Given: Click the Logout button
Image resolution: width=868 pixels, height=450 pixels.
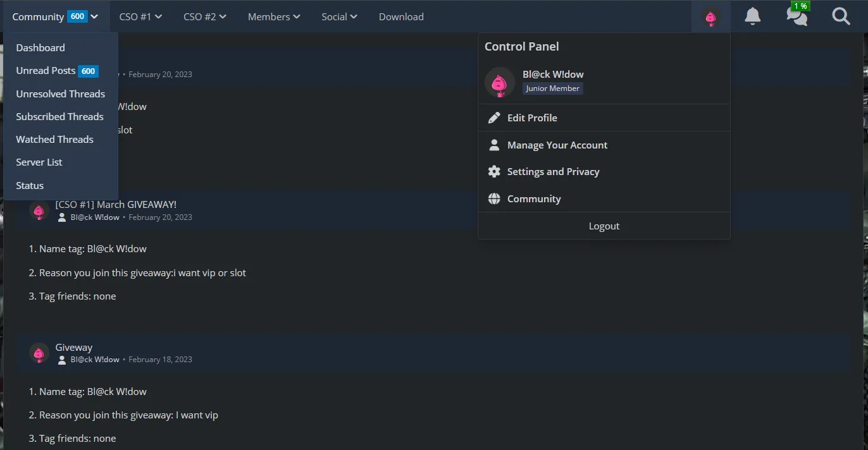Looking at the screenshot, I should point(604,226).
